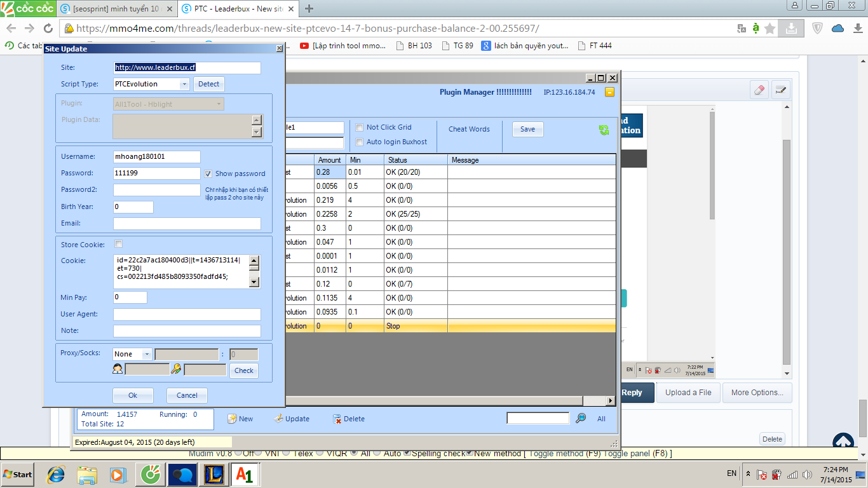Click the Ok button in Site Update
Viewport: 868px width, 488px height.
(x=133, y=395)
